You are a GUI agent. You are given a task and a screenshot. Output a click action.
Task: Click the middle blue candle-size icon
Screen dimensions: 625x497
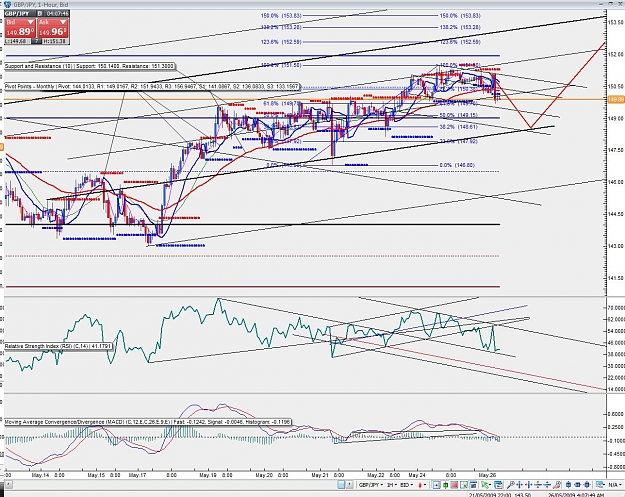[578, 485]
